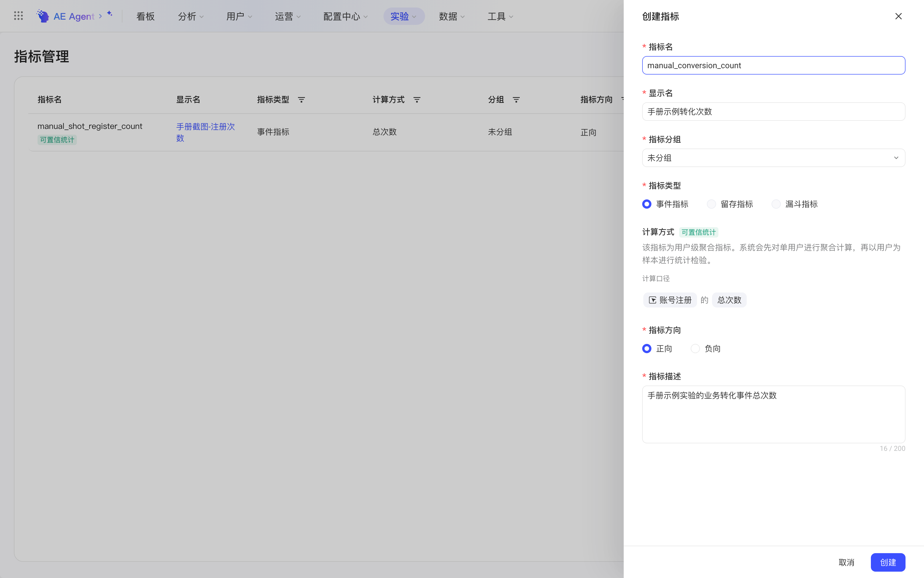924x578 pixels.
Task: Open the 手册截图-注册次数 link
Action: 205,132
